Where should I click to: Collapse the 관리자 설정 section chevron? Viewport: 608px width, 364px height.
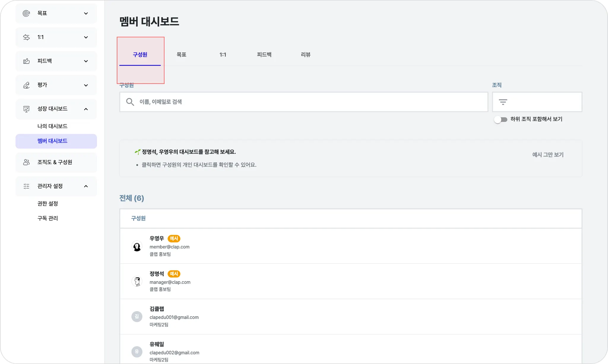(86, 186)
